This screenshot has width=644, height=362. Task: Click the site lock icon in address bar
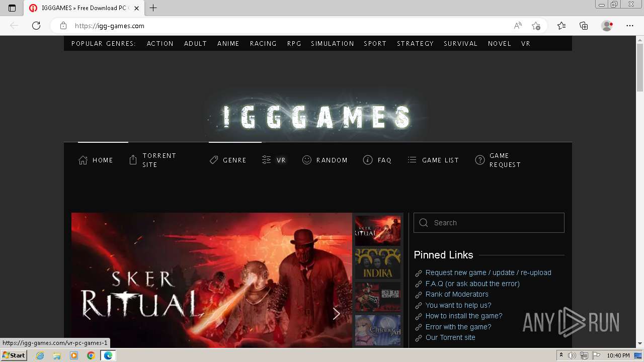pyautogui.click(x=63, y=26)
